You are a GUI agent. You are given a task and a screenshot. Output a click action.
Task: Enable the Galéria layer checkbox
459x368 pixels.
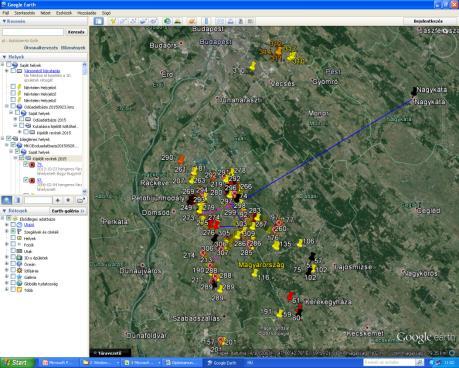point(13,277)
